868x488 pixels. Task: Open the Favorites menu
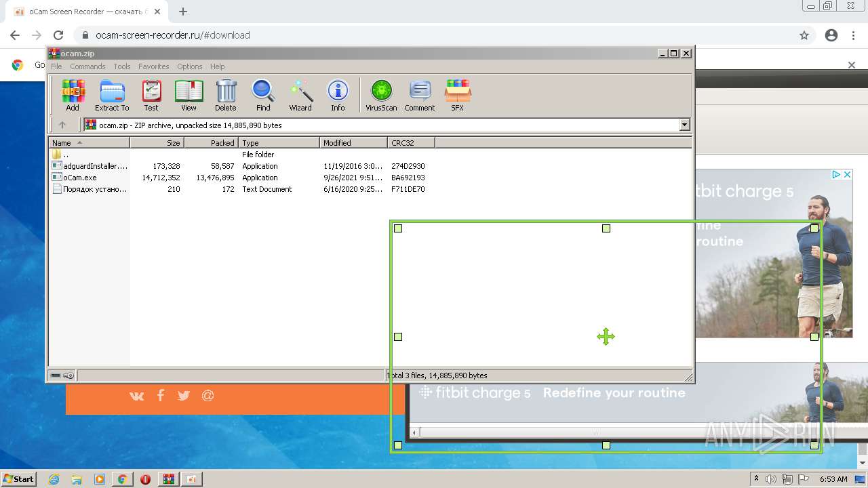coord(154,66)
